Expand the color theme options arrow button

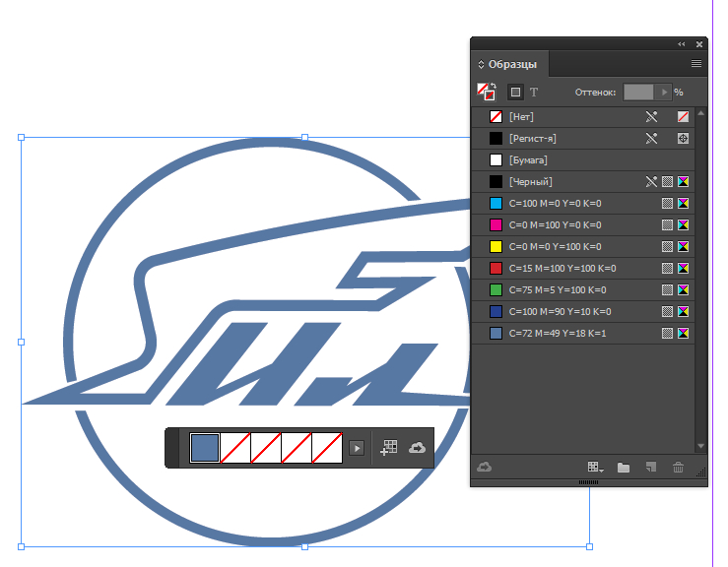click(357, 448)
